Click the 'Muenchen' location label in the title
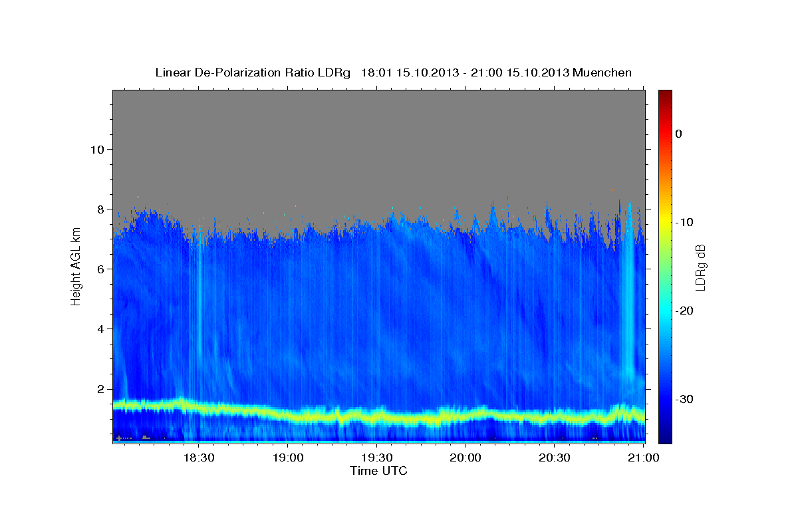This screenshot has width=798, height=532. (603, 72)
